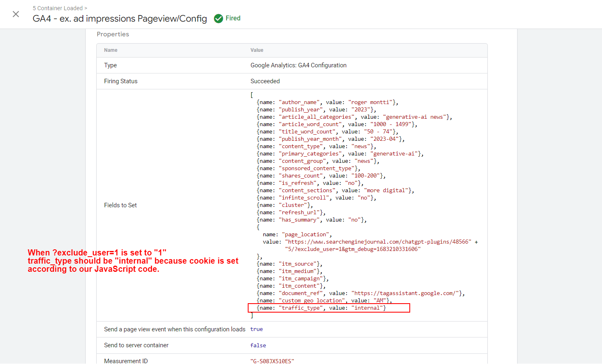Open the 5 Container Loaded breadcrumb
The width and height of the screenshot is (602, 364).
click(58, 8)
